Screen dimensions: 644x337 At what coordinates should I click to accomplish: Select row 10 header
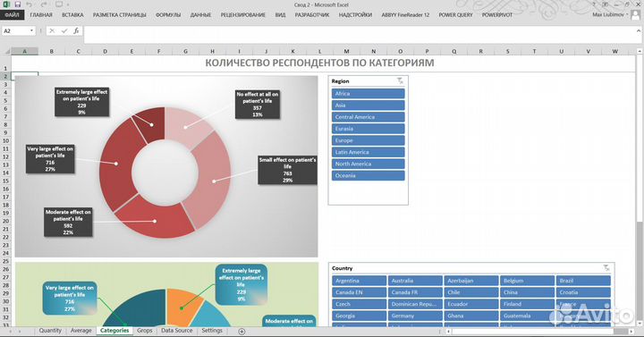[5, 141]
